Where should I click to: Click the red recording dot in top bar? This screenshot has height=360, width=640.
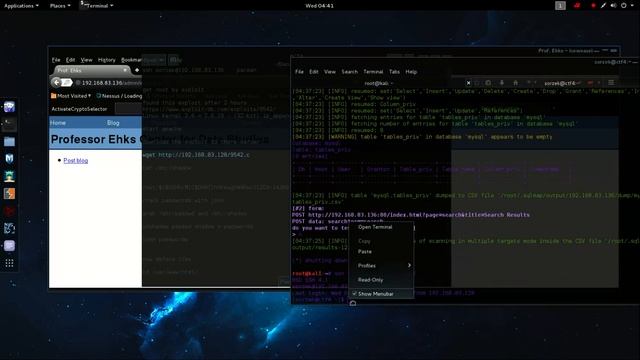coord(593,6)
